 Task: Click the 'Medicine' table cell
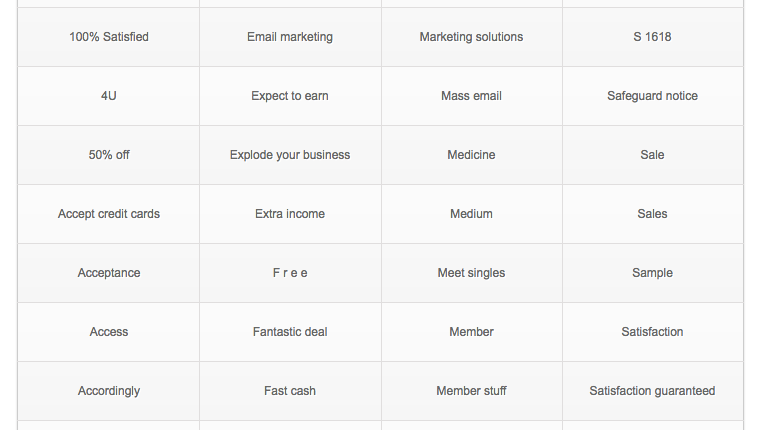[x=472, y=155]
